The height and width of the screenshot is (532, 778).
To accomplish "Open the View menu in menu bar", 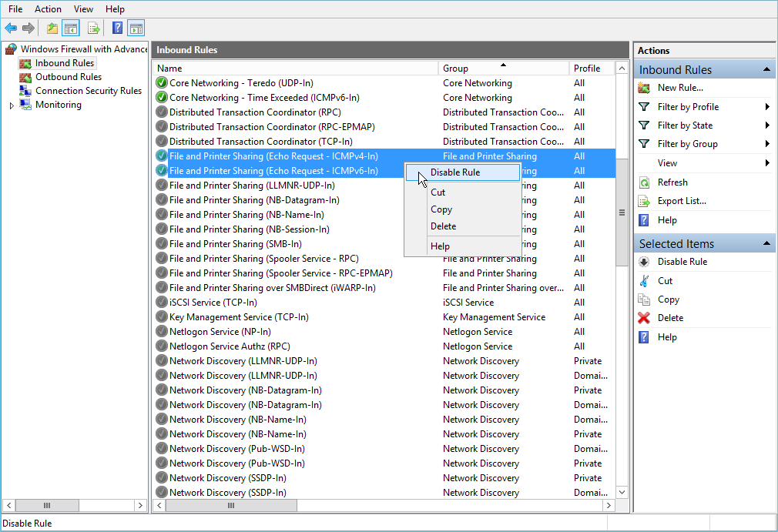I will (x=83, y=9).
